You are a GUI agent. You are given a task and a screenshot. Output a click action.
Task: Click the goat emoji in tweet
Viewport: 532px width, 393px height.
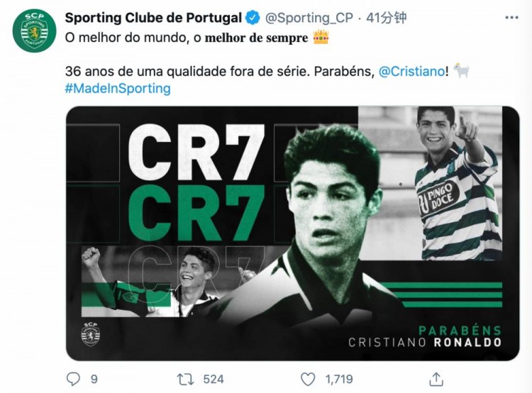(x=462, y=71)
